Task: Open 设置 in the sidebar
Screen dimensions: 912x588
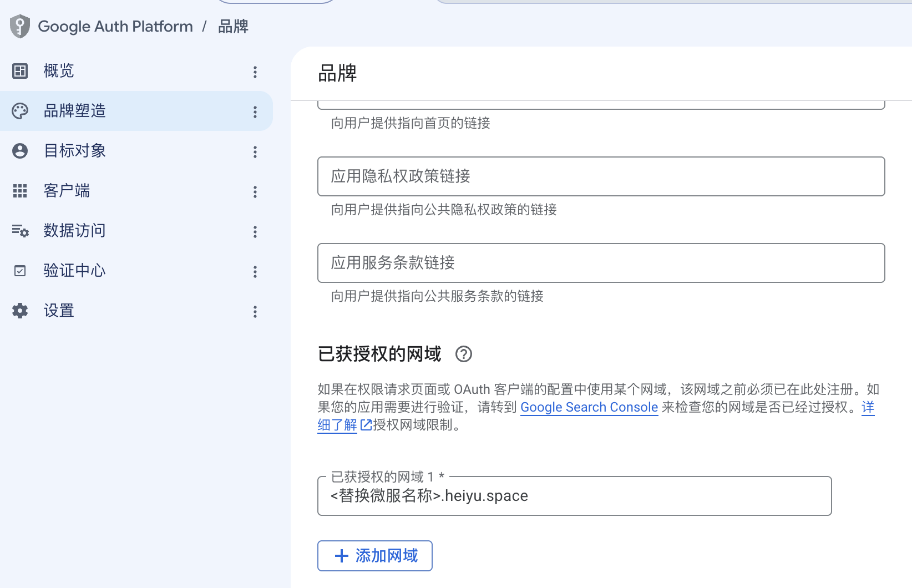Action: tap(136, 311)
